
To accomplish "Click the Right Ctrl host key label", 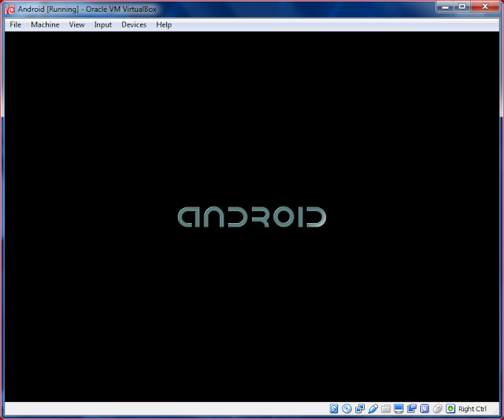I will [x=472, y=409].
